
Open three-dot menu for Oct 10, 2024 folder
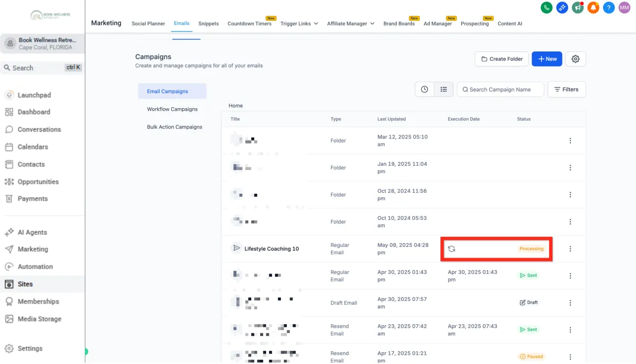(x=570, y=221)
